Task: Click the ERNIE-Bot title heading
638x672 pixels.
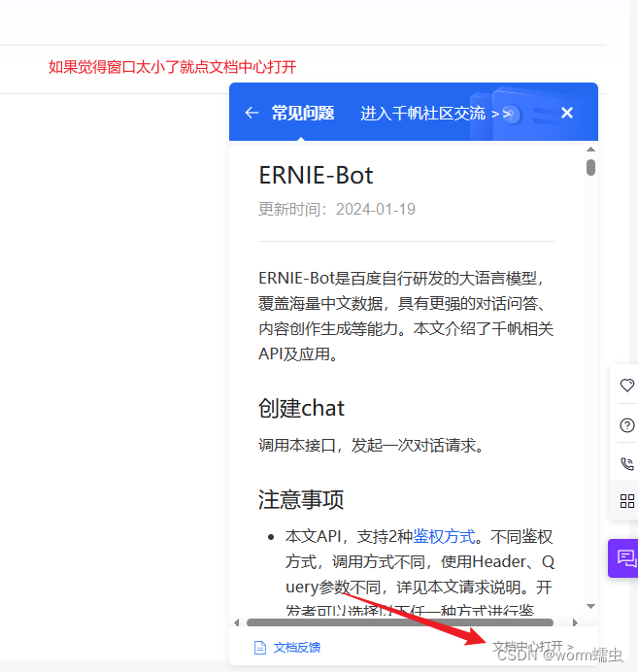Action: pyautogui.click(x=316, y=176)
